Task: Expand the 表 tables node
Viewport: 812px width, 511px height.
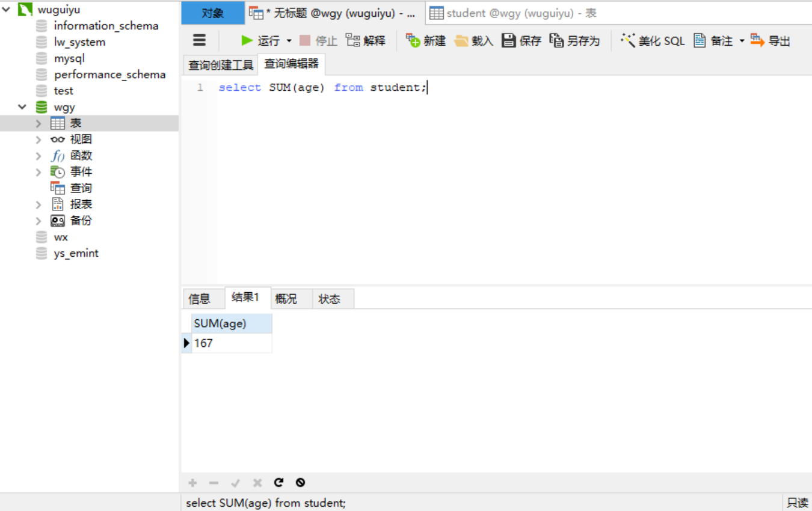Action: [x=38, y=123]
